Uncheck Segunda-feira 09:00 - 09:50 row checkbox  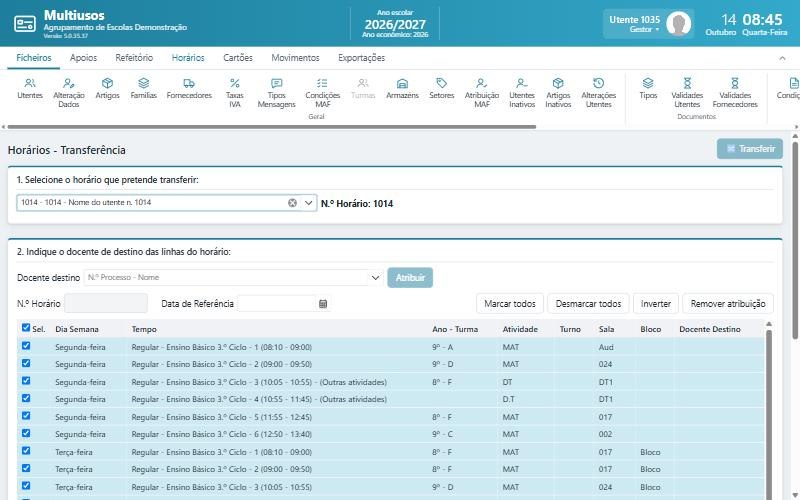pyautogui.click(x=26, y=363)
